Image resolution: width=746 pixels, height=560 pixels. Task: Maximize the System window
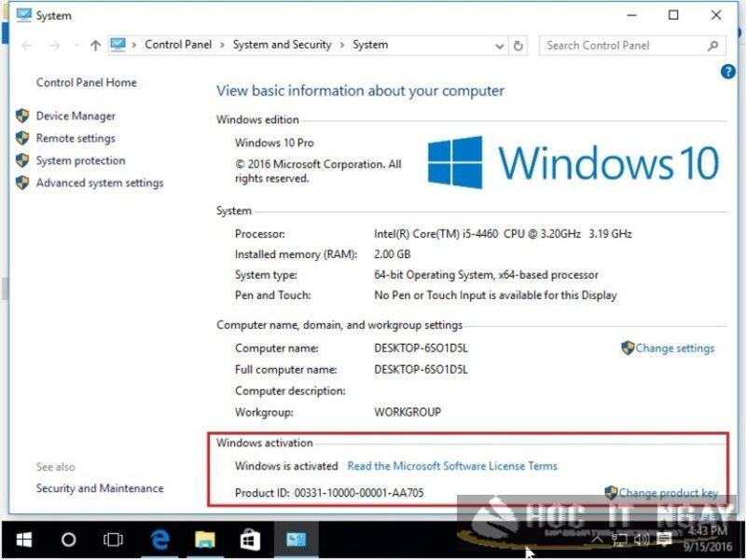(673, 16)
